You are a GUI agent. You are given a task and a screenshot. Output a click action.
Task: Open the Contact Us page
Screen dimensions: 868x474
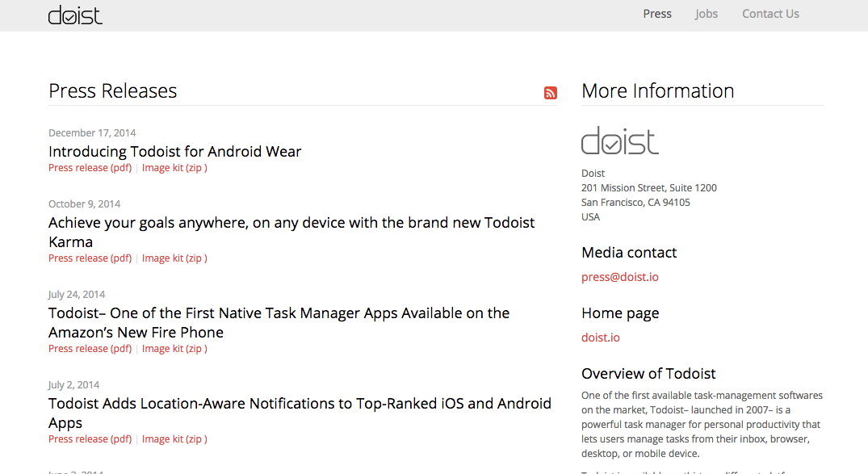pos(770,14)
